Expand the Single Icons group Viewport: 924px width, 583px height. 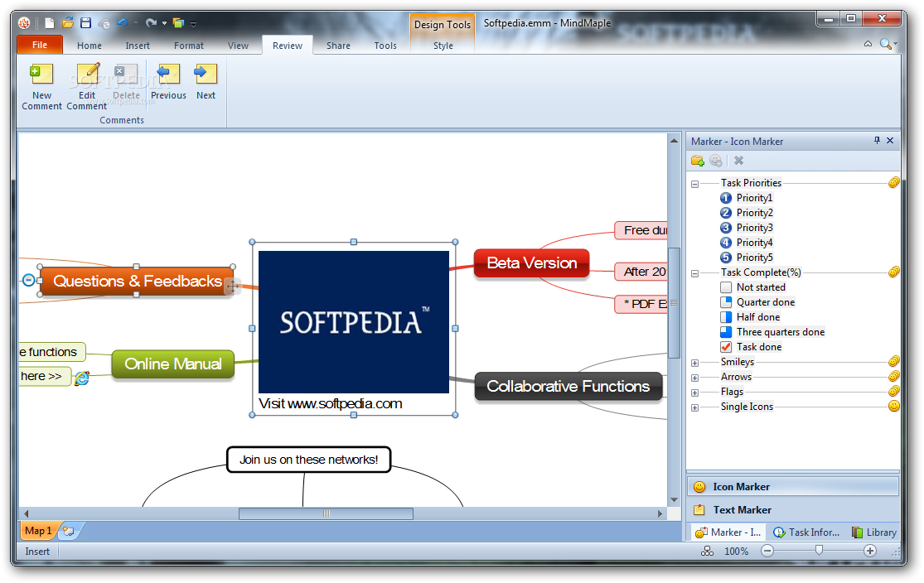[694, 407]
